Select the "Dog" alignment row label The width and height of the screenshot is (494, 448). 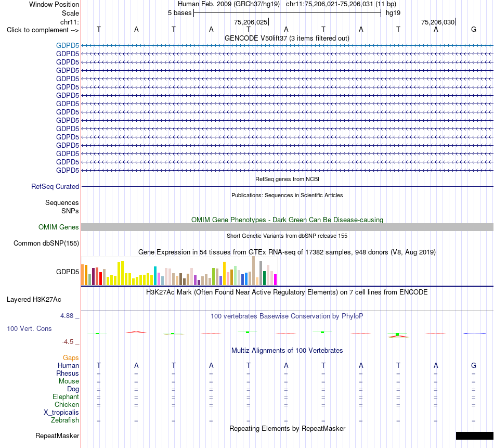73,389
